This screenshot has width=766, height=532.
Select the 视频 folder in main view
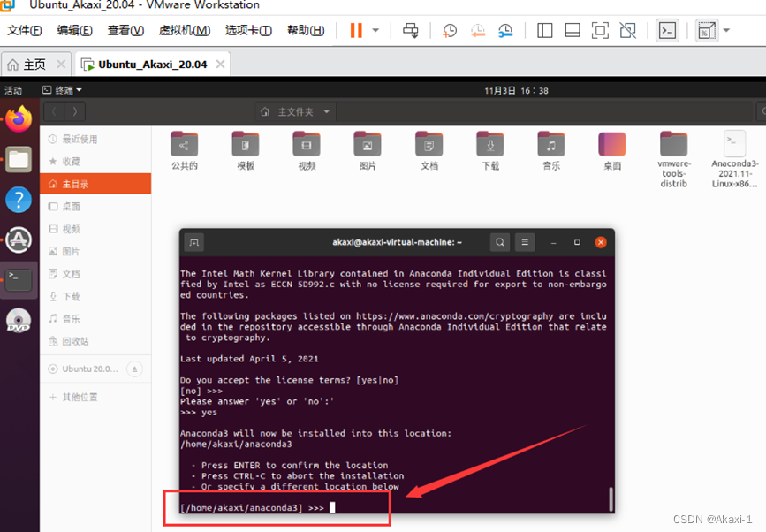[x=307, y=151]
